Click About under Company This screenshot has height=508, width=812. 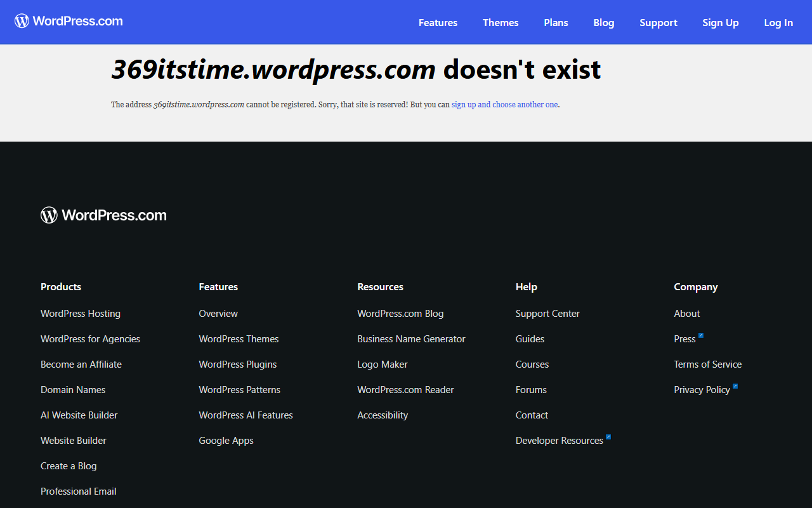(x=687, y=314)
